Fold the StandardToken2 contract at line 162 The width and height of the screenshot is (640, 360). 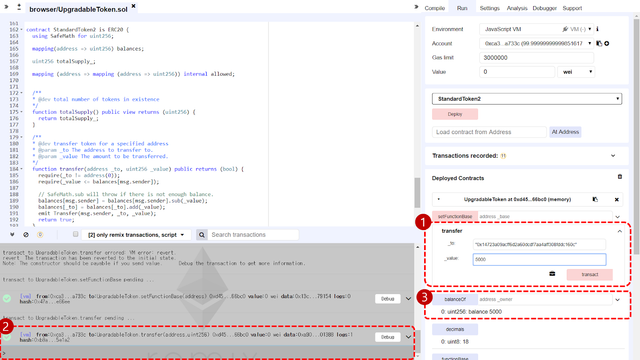click(22, 30)
